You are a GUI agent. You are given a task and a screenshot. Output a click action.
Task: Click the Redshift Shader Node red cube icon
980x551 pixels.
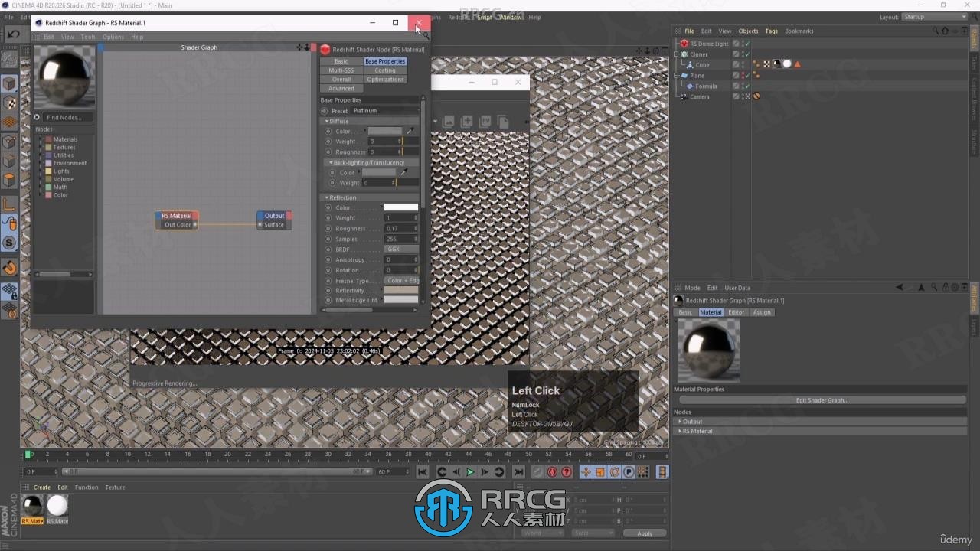tap(325, 49)
